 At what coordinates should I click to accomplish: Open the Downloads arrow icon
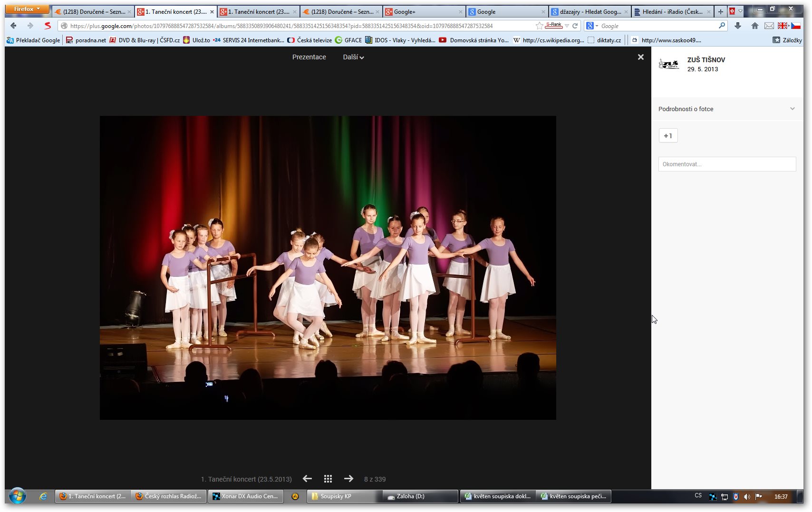point(738,26)
